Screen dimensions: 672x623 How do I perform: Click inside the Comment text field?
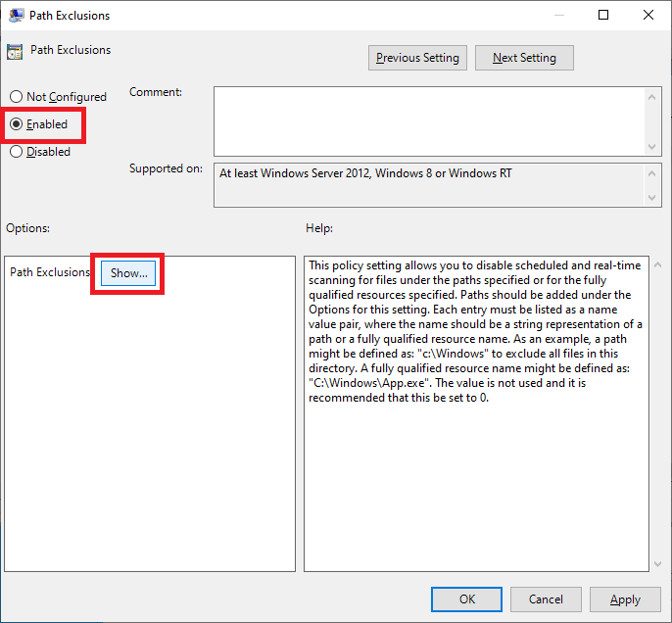[x=428, y=120]
